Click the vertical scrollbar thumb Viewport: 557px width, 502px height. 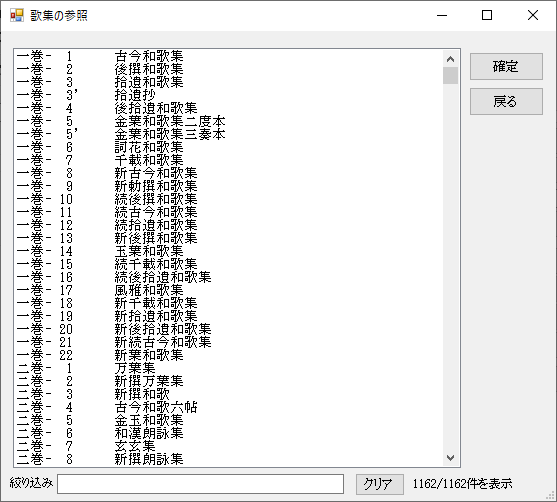pyautogui.click(x=450, y=75)
